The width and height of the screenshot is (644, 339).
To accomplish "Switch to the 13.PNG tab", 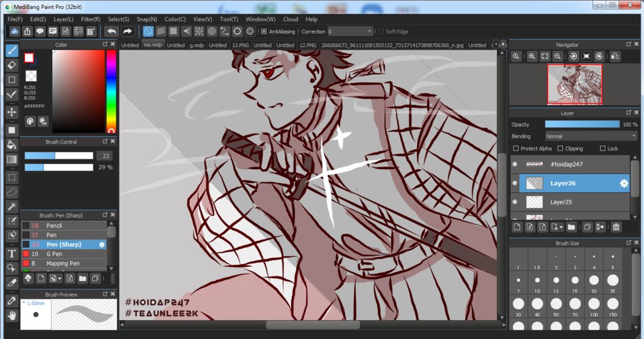I will 240,45.
